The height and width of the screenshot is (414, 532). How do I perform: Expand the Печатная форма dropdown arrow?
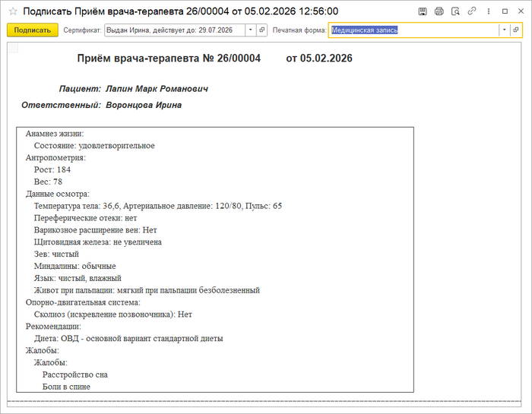504,30
